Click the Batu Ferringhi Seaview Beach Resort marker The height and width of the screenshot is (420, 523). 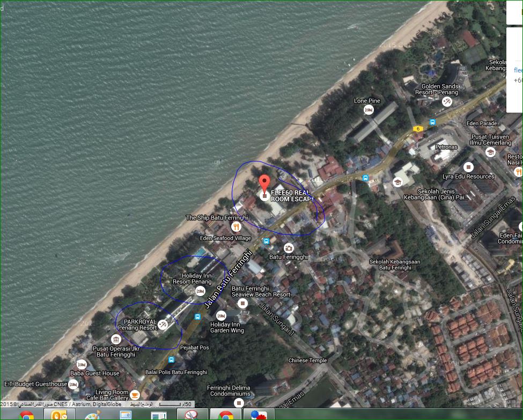click(242, 304)
